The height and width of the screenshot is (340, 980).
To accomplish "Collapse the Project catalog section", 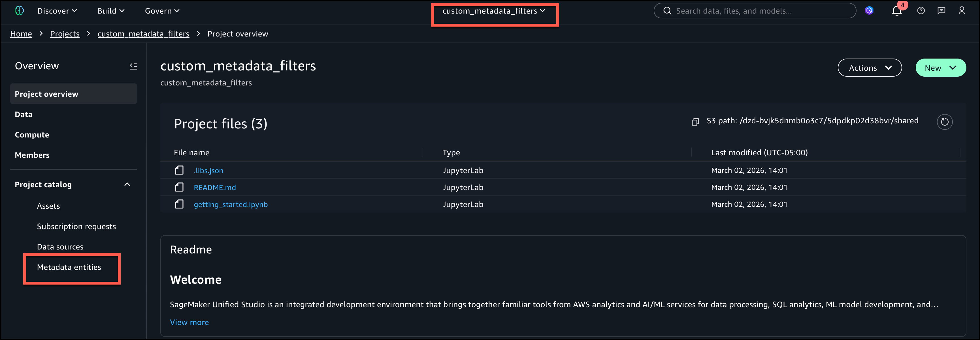I will pos(127,185).
